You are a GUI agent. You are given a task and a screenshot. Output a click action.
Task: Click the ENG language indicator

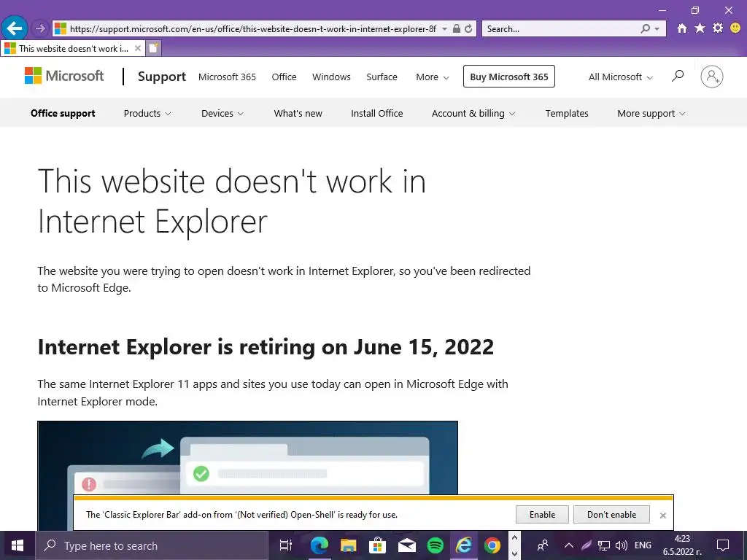643,545
